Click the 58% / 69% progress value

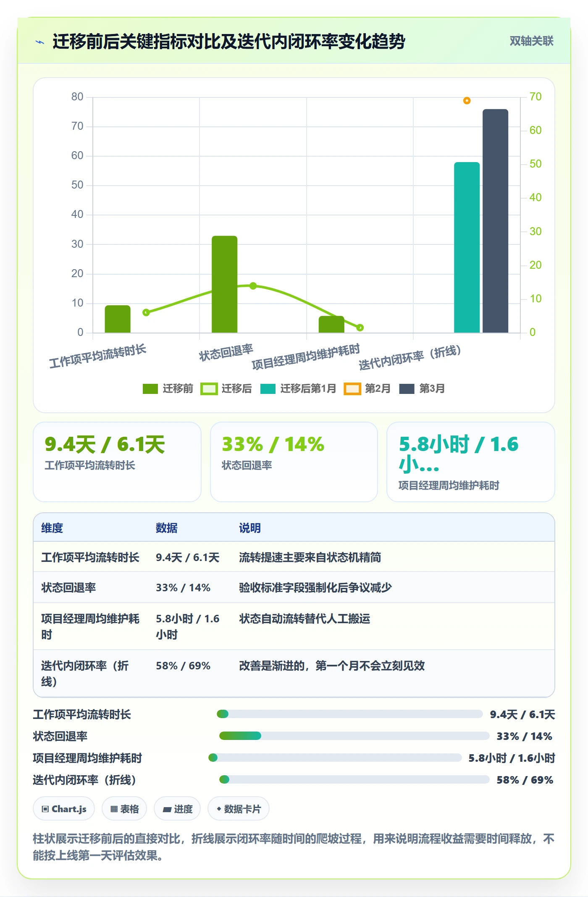(525, 780)
